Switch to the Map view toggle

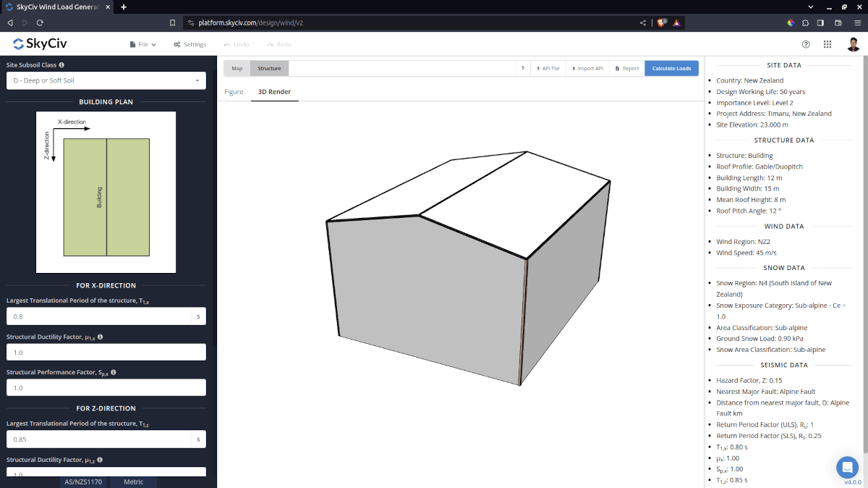click(x=237, y=68)
